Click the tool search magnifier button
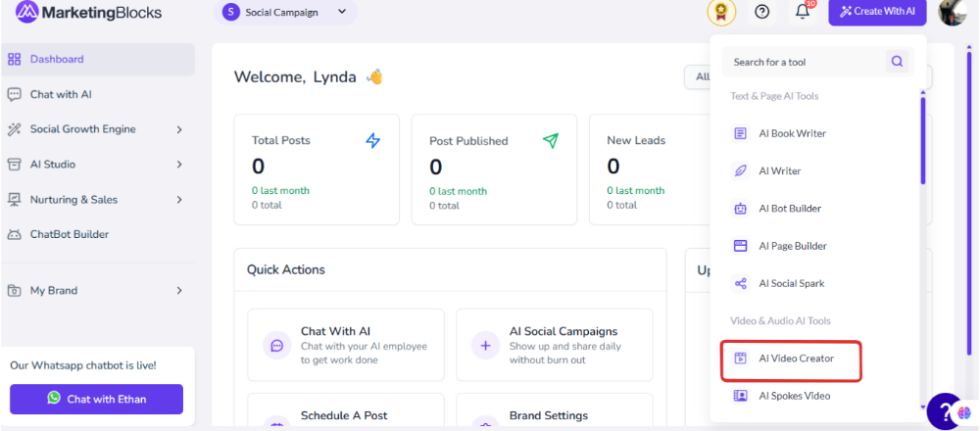This screenshot has width=980, height=431. click(898, 61)
